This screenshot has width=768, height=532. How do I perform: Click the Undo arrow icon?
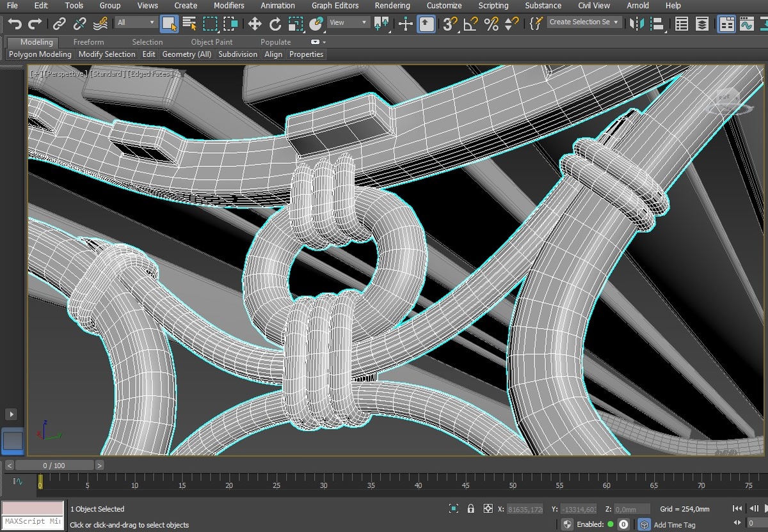click(14, 24)
